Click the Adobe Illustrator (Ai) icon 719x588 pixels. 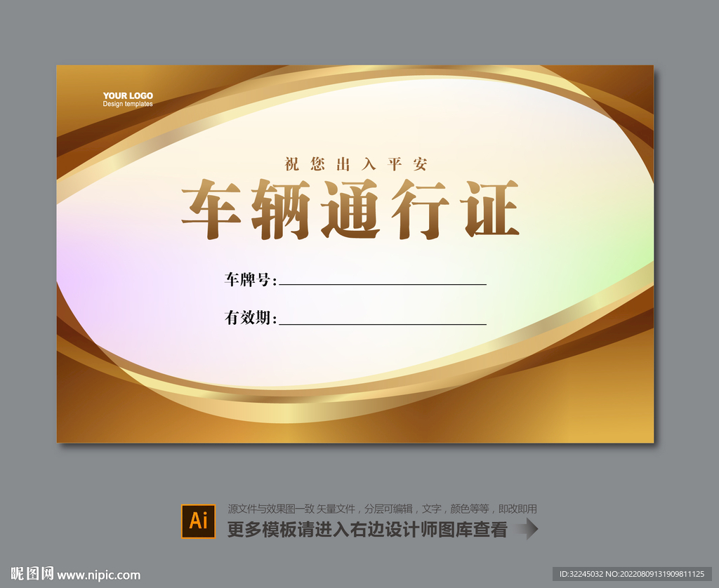point(199,520)
